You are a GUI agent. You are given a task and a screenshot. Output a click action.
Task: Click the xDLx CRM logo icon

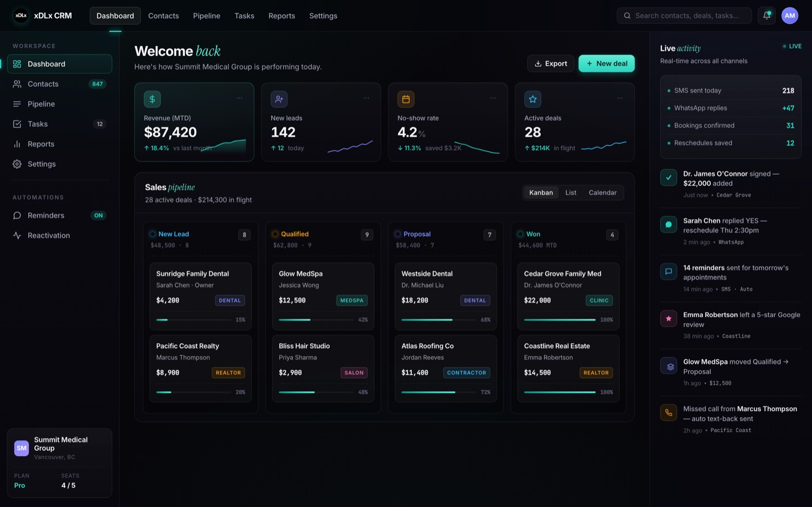click(21, 16)
